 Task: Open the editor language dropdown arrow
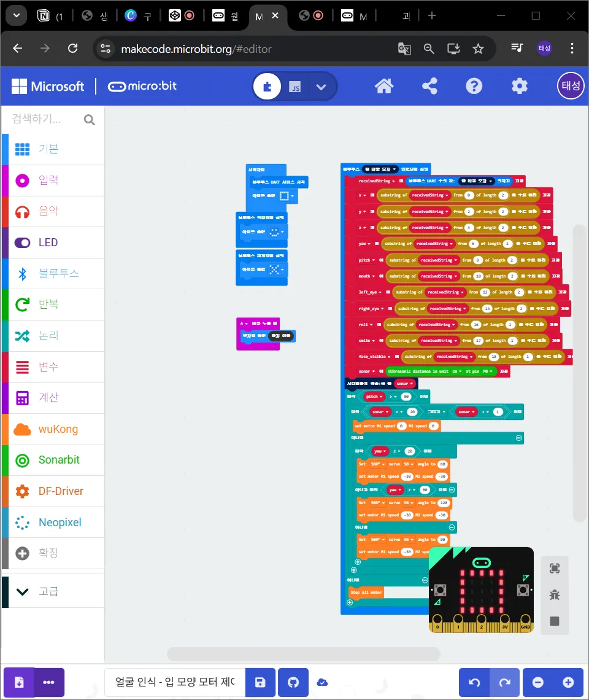tap(321, 87)
